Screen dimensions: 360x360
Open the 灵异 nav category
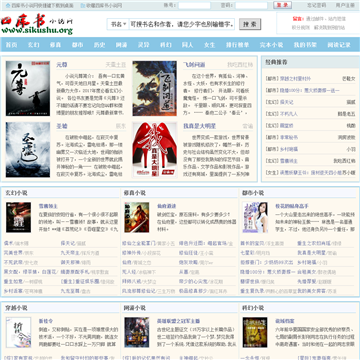[143, 45]
